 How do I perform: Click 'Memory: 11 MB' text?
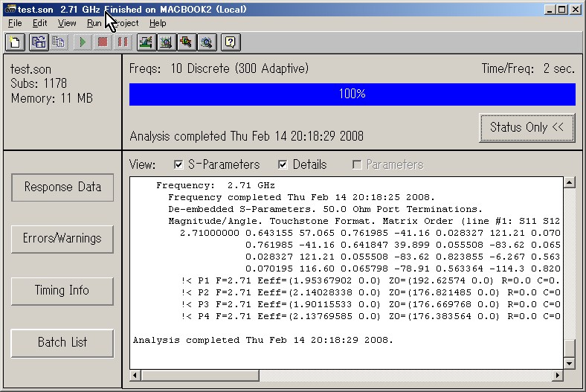(51, 98)
